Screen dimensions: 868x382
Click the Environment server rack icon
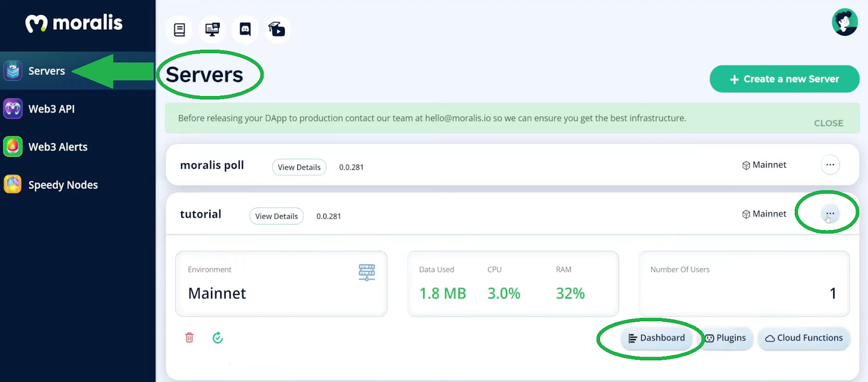pyautogui.click(x=367, y=272)
